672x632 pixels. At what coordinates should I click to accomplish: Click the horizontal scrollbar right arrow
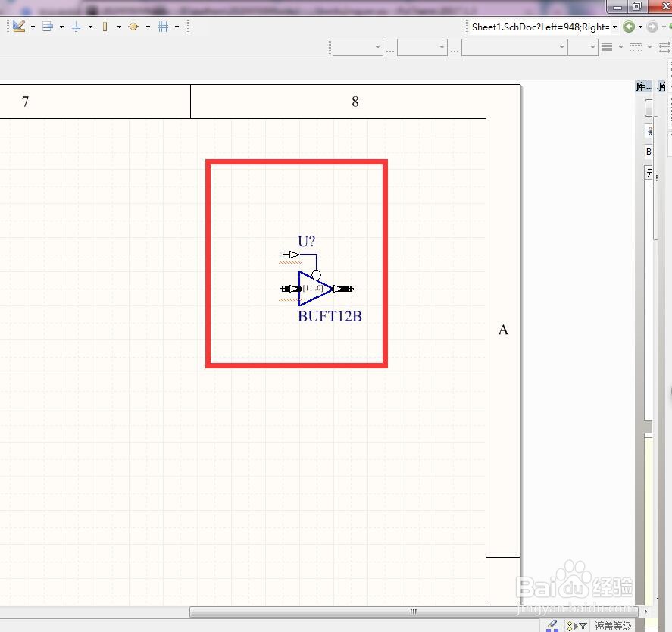(x=645, y=612)
